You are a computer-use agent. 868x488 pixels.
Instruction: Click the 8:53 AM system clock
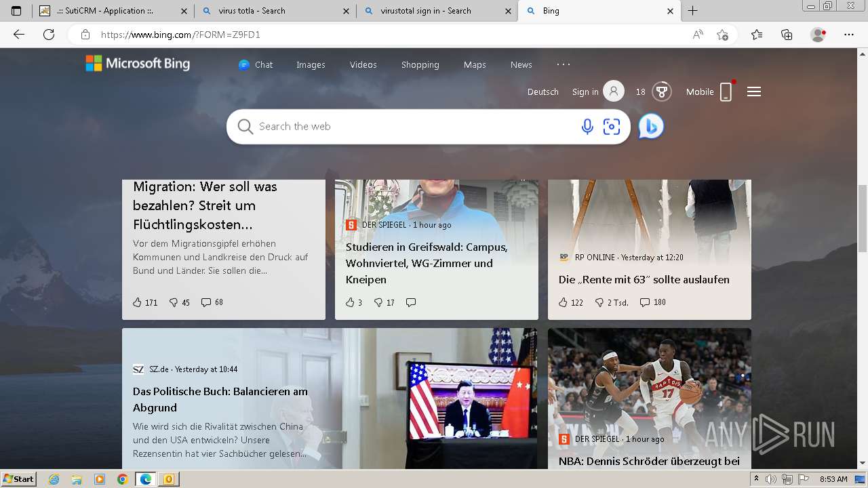point(833,479)
